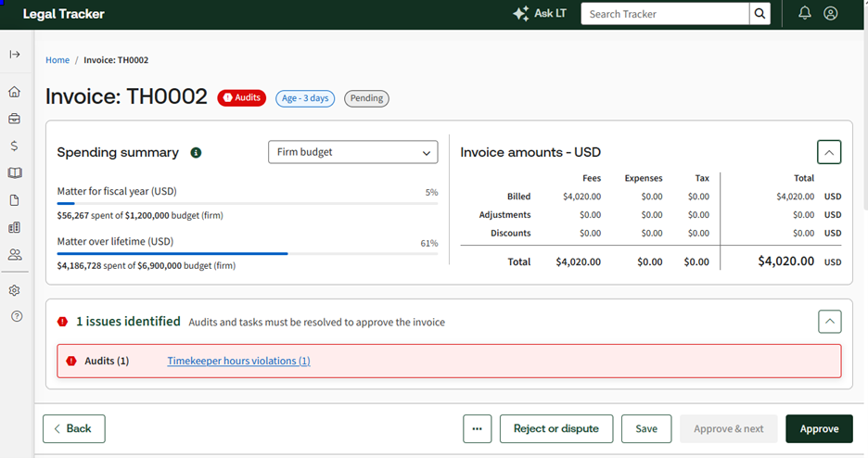Click the $56,267 spent text
Screen dimensions: 868x458
[x=140, y=216]
